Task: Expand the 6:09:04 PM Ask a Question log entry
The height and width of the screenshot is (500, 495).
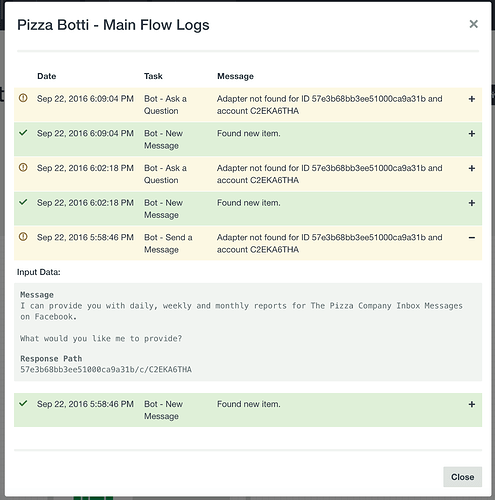Action: (x=472, y=99)
